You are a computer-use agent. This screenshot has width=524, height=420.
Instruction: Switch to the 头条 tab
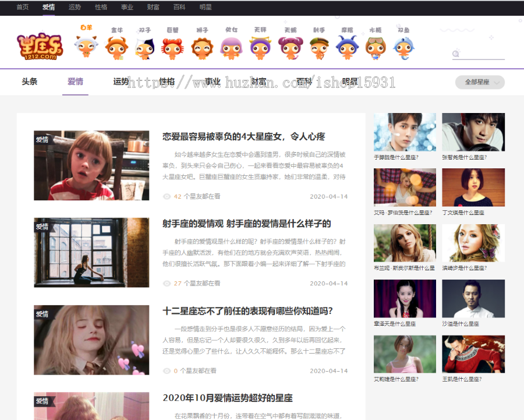[x=30, y=81]
